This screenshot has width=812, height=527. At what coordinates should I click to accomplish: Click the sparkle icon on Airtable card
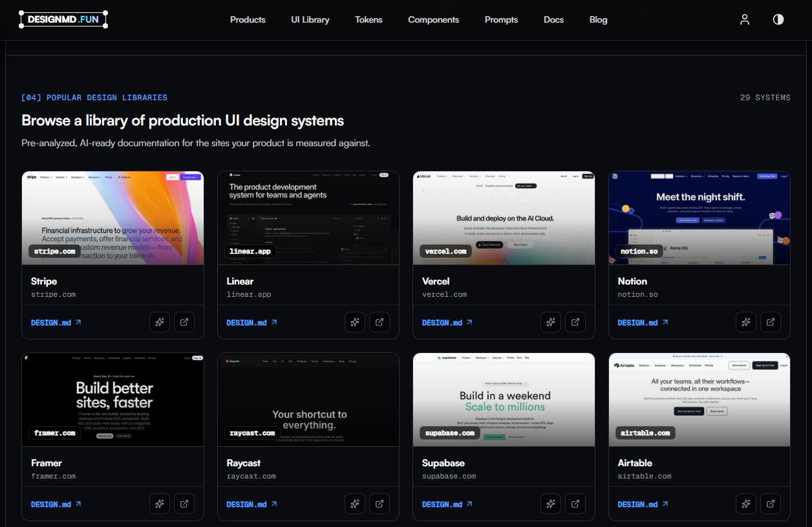(x=746, y=504)
